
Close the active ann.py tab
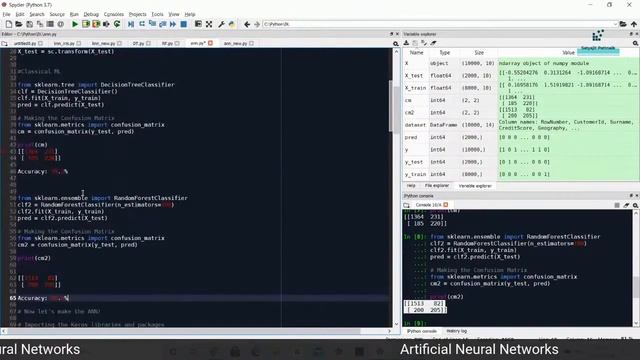[211, 43]
